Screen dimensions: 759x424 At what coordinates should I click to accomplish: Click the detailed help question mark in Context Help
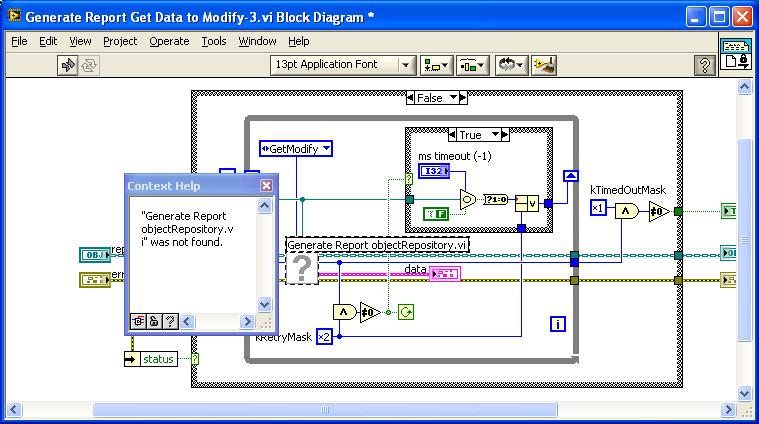(170, 321)
